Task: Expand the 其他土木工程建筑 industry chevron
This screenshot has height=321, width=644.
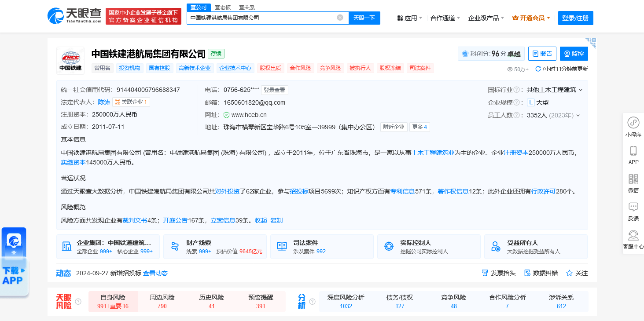Action: (x=581, y=90)
